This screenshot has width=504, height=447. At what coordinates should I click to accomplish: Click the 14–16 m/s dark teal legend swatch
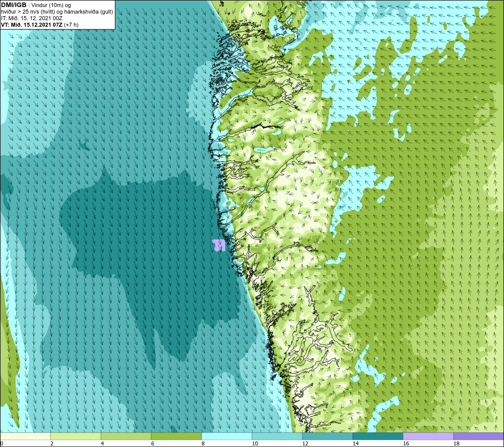(x=377, y=436)
